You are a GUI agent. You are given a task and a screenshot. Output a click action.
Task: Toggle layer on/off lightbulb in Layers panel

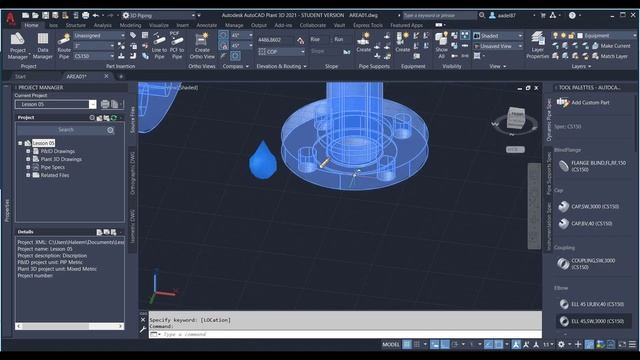coord(556,36)
